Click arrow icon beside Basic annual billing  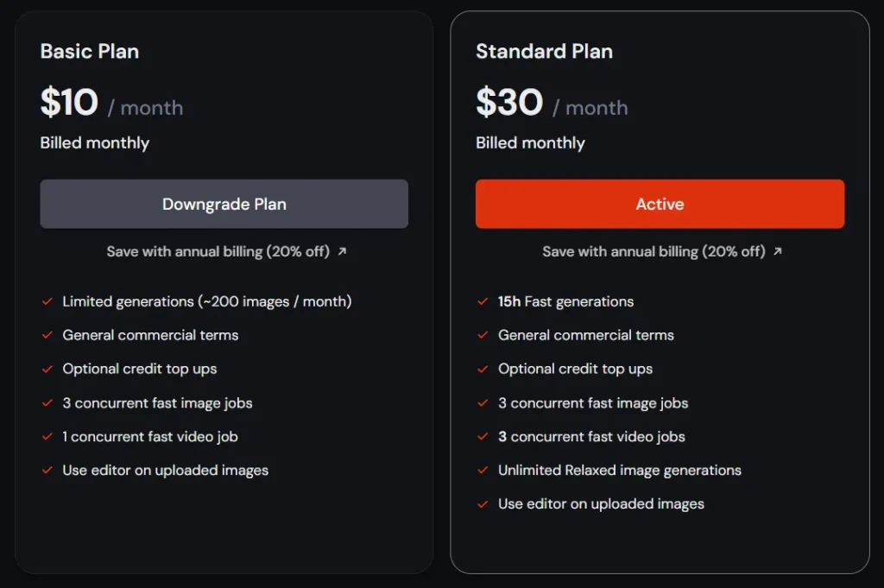[342, 251]
